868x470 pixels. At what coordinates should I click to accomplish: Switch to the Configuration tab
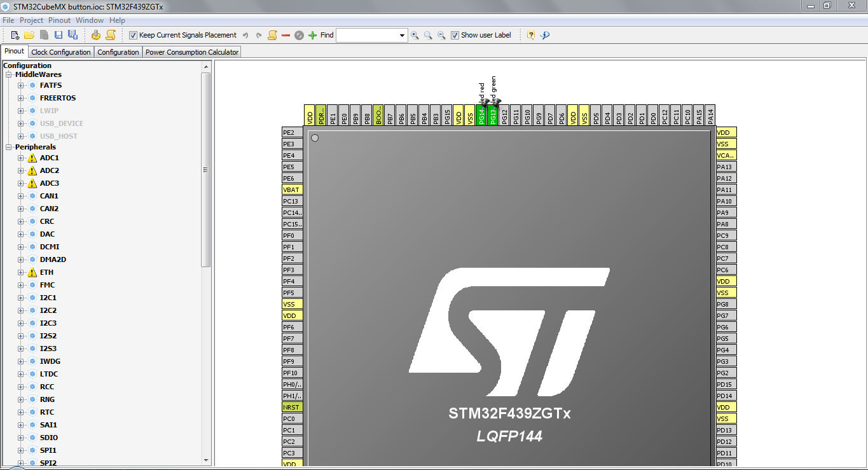[x=118, y=52]
